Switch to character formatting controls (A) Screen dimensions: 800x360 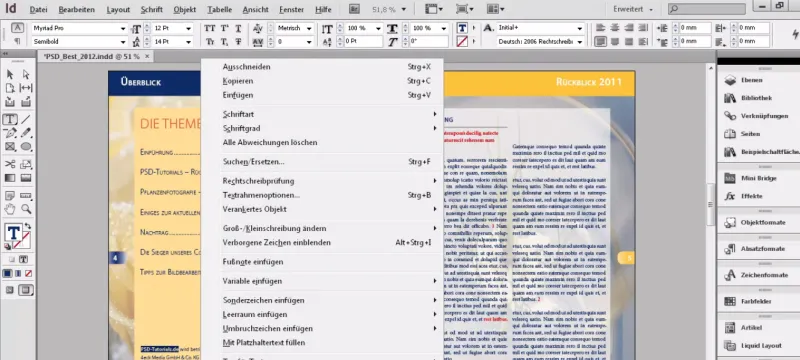coord(17,28)
